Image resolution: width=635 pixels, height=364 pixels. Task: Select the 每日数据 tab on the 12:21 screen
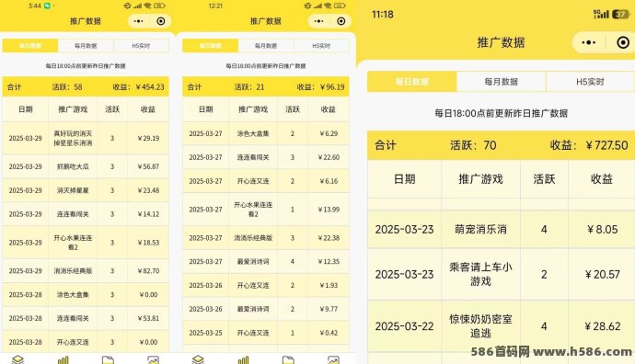(210, 46)
